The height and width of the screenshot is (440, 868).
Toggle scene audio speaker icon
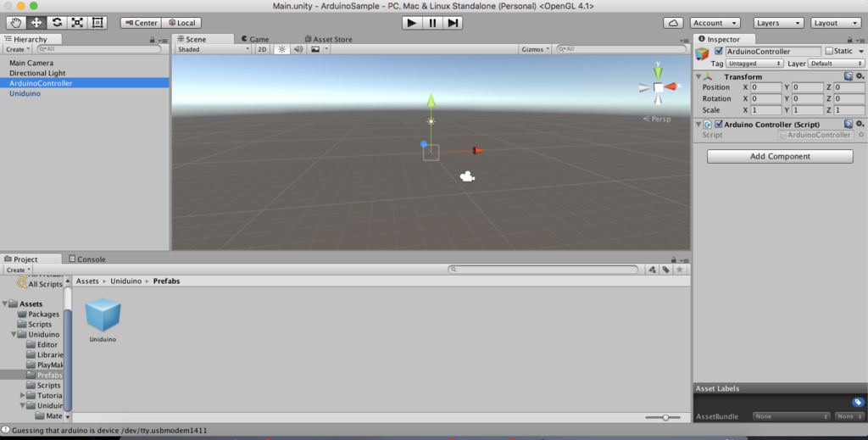298,49
